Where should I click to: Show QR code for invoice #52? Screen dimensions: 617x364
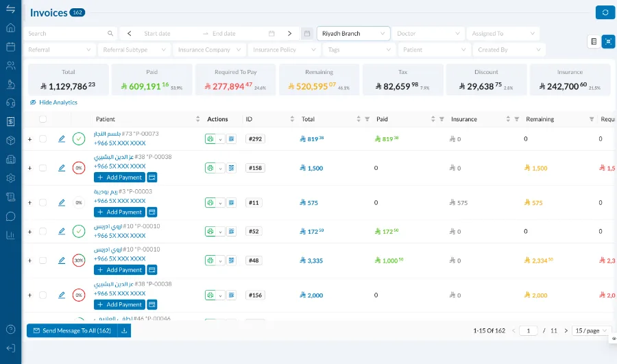pos(232,232)
